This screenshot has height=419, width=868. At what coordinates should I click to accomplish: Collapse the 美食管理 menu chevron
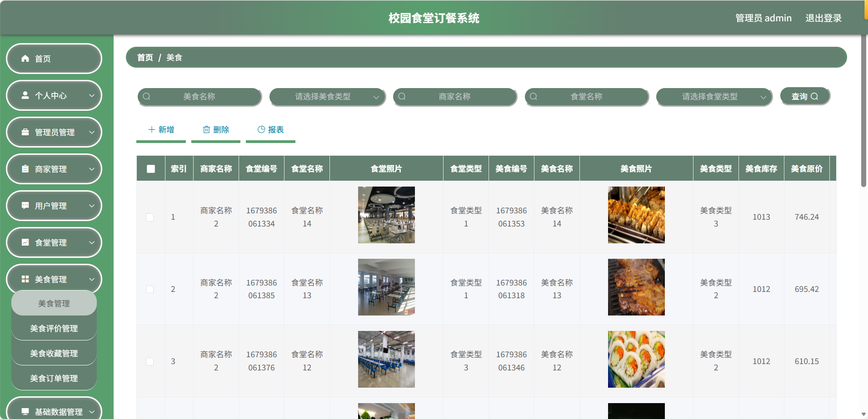(92, 279)
